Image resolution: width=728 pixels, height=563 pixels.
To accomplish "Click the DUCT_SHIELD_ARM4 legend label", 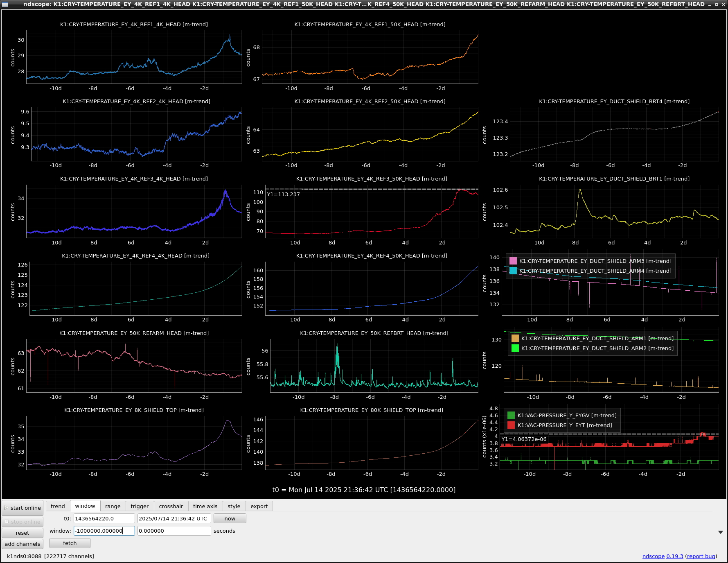I will (x=595, y=271).
